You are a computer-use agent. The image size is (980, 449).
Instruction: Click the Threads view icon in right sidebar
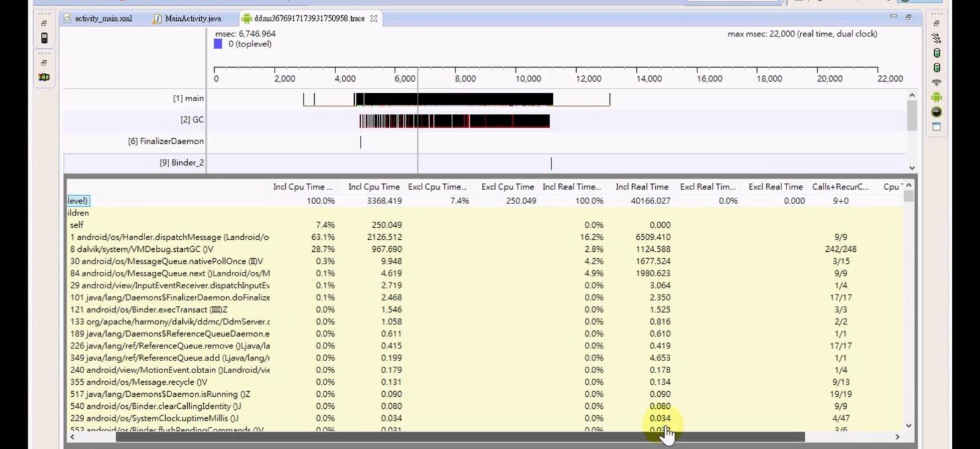pyautogui.click(x=937, y=38)
